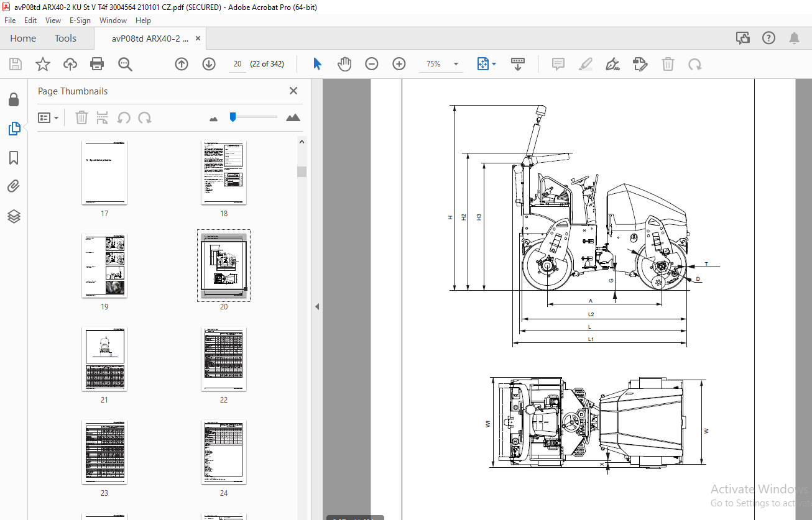This screenshot has height=520, width=812.
Task: Close the avP08td ARX40-2 document tab
Action: (x=198, y=39)
